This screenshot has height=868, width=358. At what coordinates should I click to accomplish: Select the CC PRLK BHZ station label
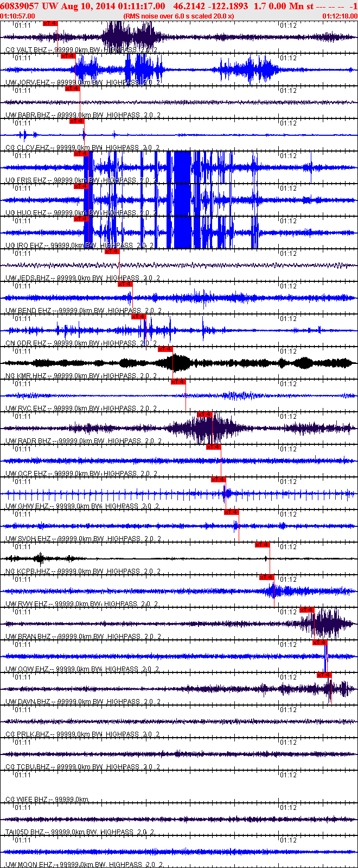click(27, 734)
